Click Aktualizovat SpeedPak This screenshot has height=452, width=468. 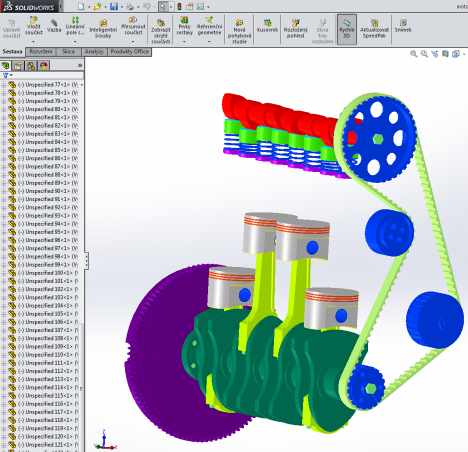click(374, 29)
